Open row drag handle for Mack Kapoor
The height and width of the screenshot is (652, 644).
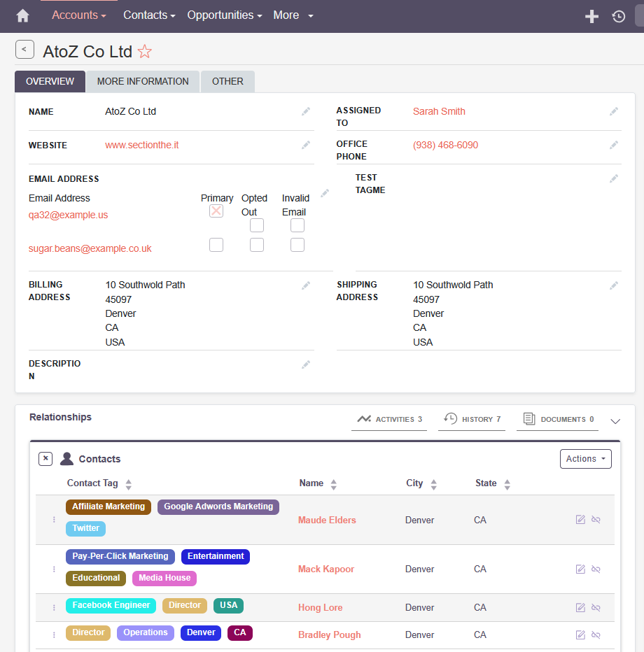pos(54,569)
